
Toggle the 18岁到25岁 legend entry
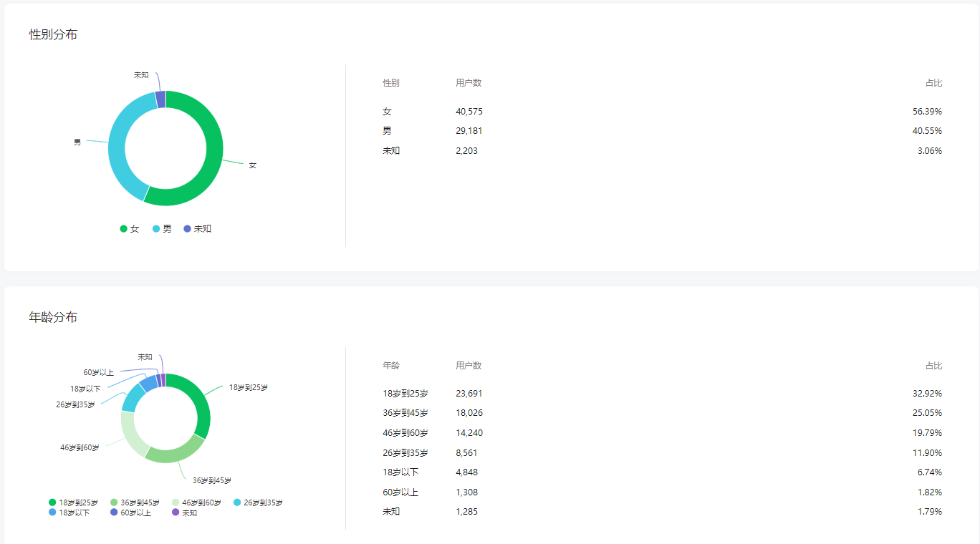click(x=73, y=502)
